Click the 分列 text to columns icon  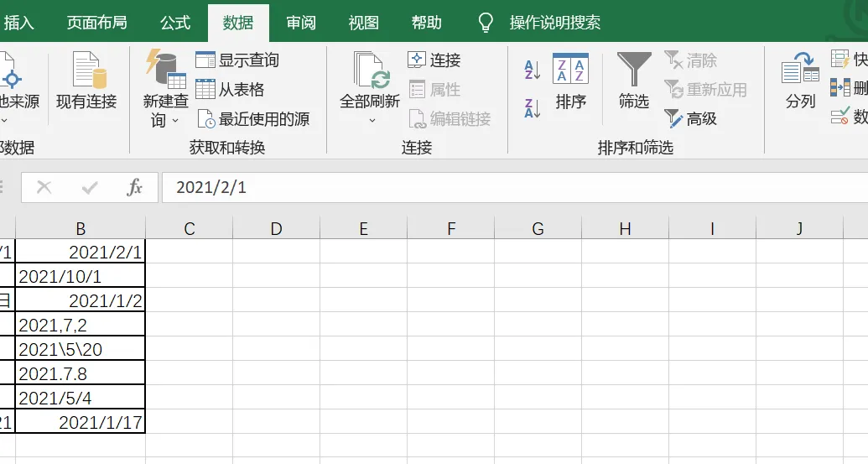point(800,69)
